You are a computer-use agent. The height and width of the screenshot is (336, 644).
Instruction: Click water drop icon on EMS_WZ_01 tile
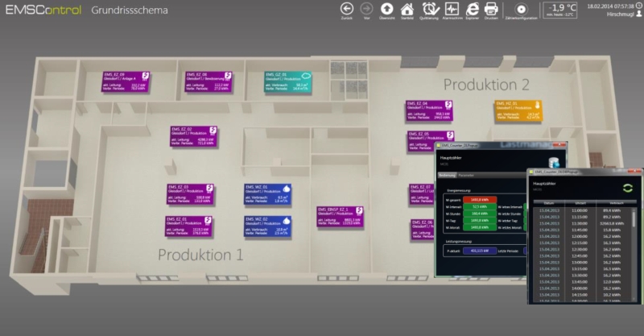tap(287, 189)
